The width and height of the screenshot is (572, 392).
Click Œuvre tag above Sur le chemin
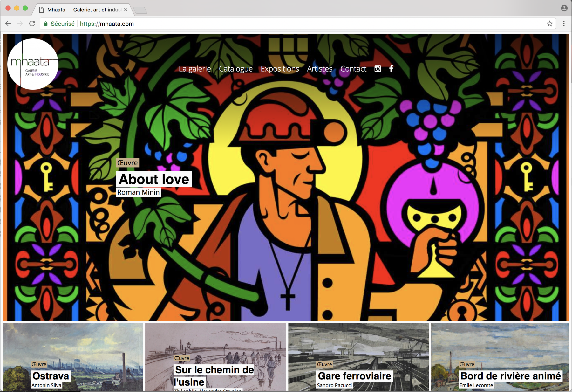click(x=182, y=358)
